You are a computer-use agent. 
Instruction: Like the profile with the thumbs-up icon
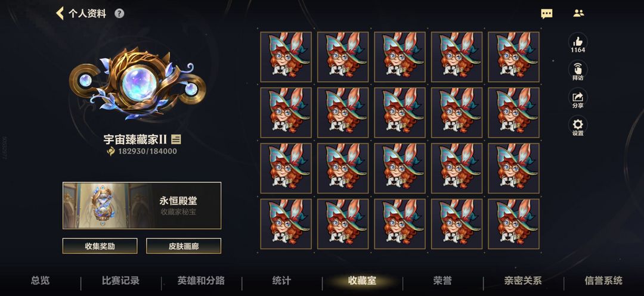pyautogui.click(x=578, y=42)
